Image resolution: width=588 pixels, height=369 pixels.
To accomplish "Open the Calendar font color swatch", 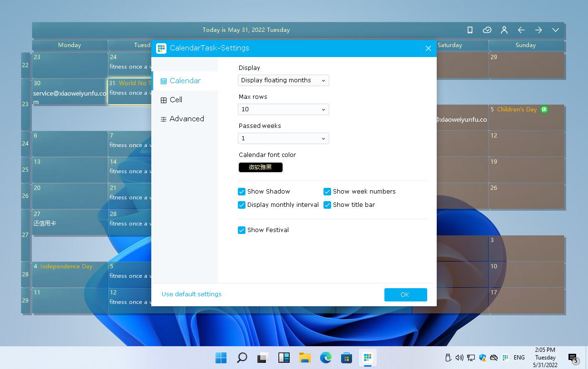I will tap(260, 167).
